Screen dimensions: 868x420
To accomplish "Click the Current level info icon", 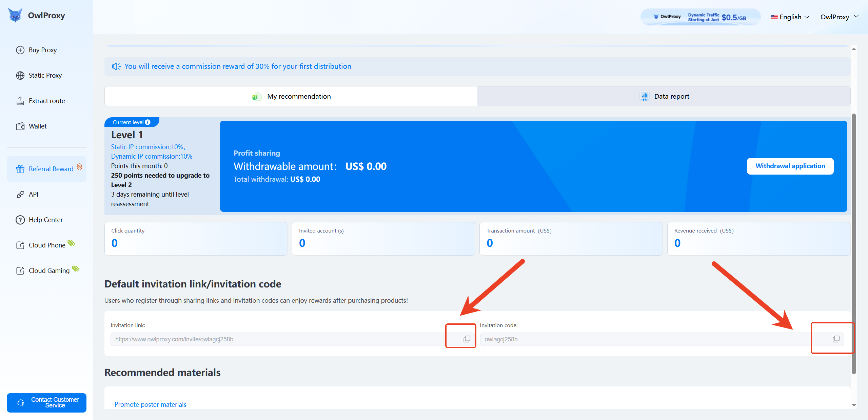I will [x=147, y=122].
